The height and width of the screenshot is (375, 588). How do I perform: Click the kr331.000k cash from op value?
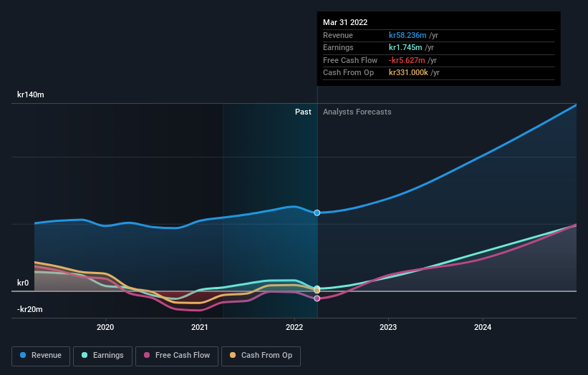click(408, 73)
